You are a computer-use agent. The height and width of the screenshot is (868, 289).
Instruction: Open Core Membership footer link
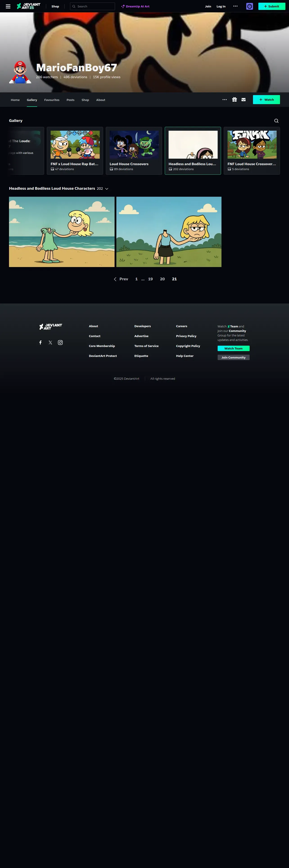(x=102, y=346)
